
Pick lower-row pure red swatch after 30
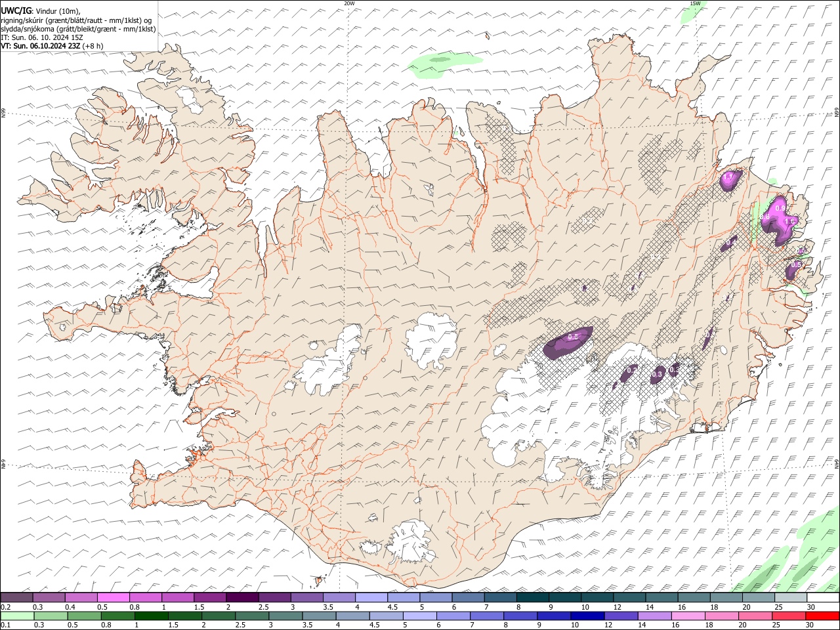(x=822, y=616)
